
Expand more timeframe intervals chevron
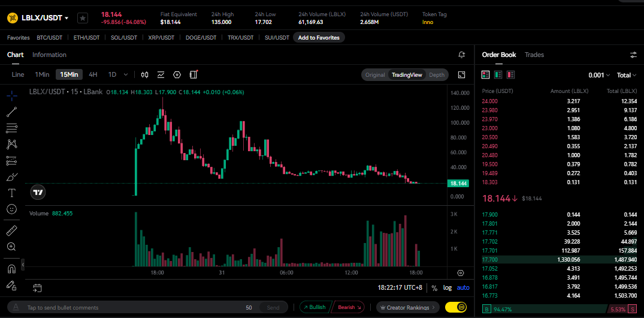click(126, 75)
